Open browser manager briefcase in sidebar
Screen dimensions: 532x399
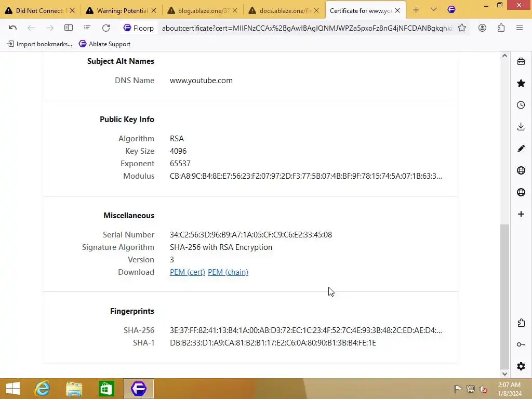pos(521,61)
